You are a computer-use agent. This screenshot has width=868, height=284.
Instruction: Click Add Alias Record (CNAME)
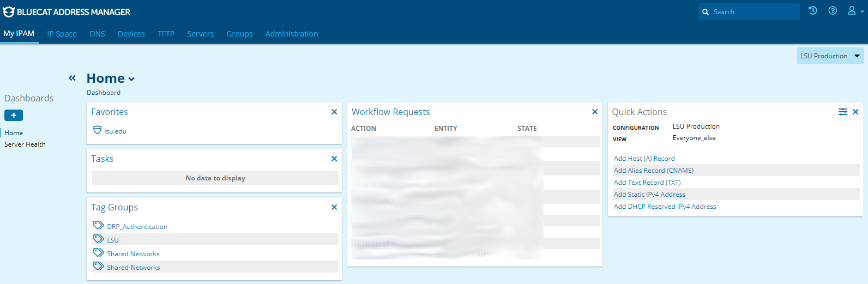coord(654,171)
